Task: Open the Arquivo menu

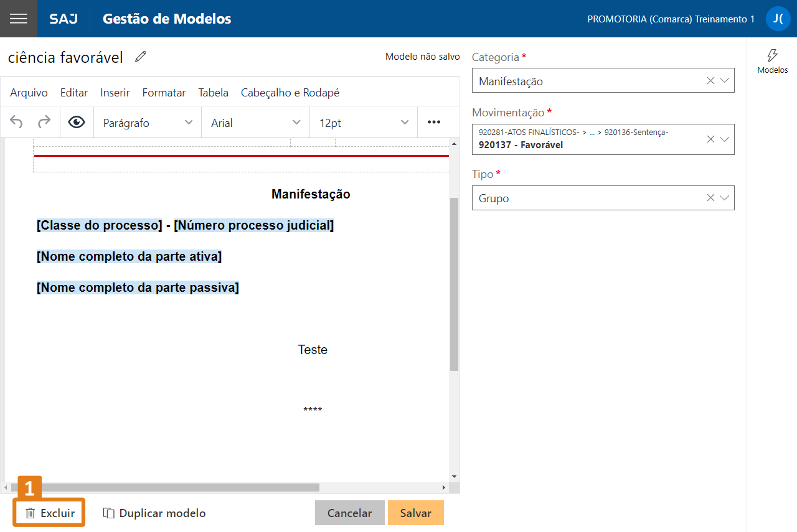Action: pyautogui.click(x=29, y=93)
